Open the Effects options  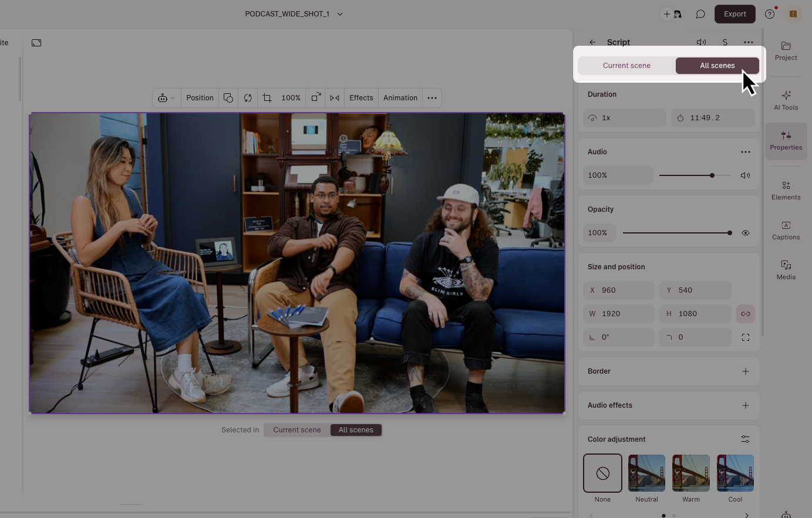pyautogui.click(x=361, y=97)
